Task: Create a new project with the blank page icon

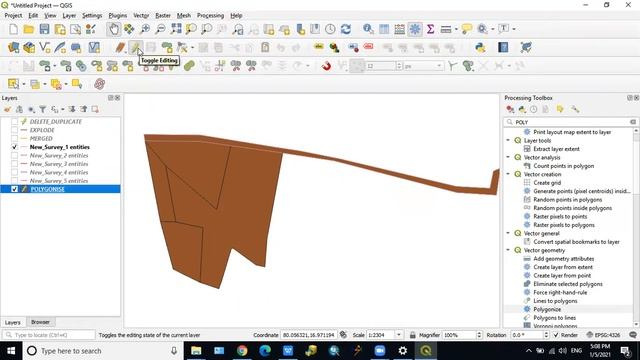Action: [x=13, y=29]
